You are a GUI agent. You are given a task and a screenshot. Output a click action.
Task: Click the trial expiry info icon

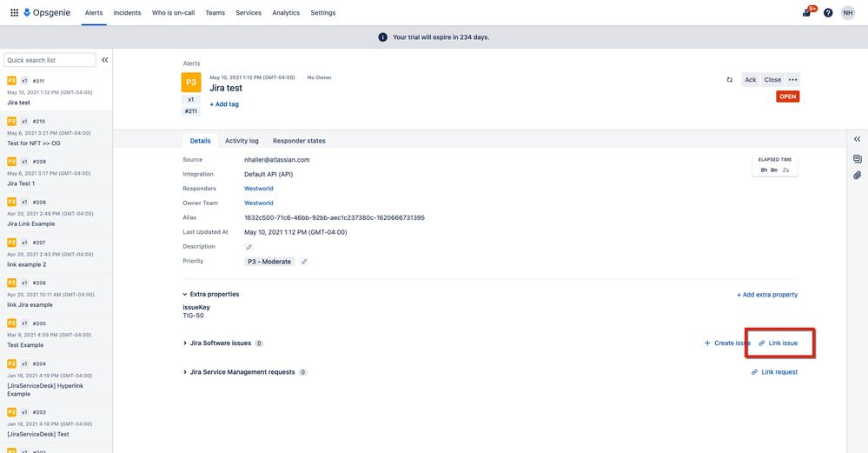click(382, 37)
